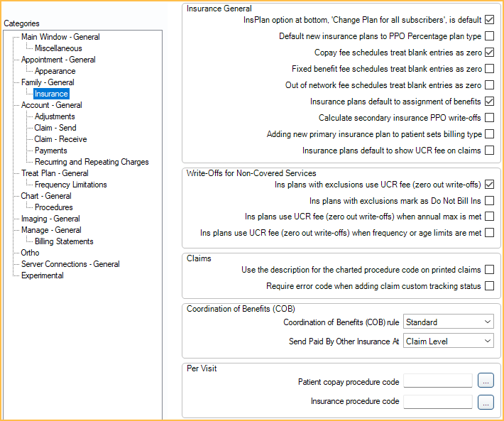Select the Ortho category
Screen dimensions: 504x421
(x=31, y=253)
